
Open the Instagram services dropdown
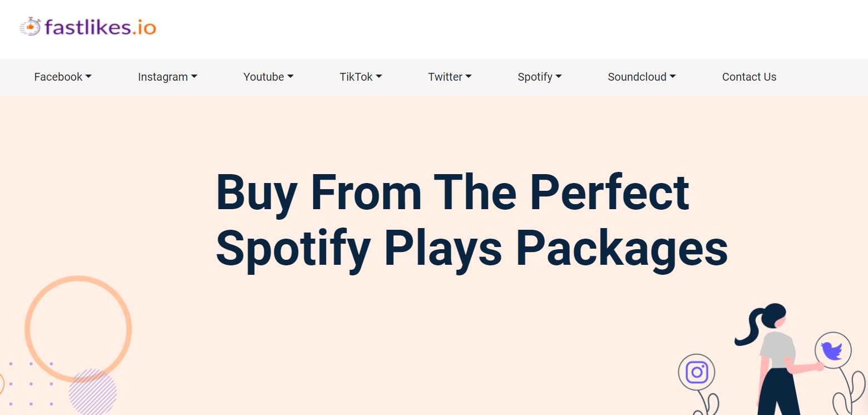[167, 77]
